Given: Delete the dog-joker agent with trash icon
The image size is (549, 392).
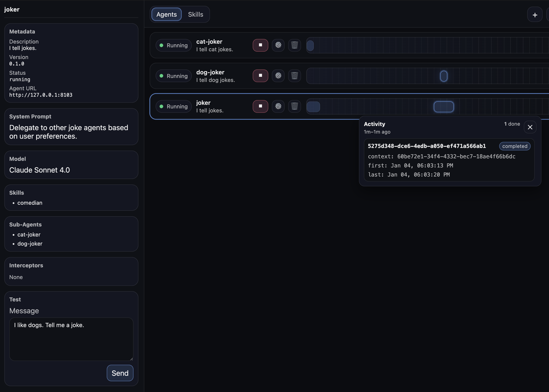Looking at the screenshot, I should click(x=294, y=76).
